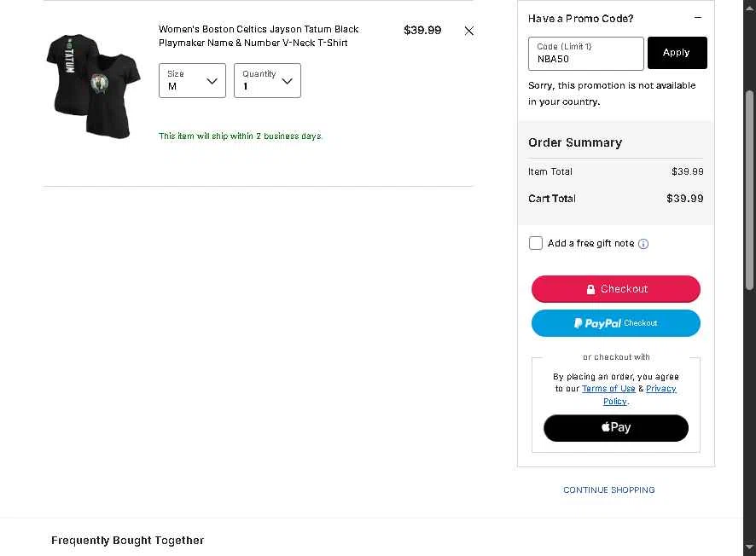Viewport: 756px width, 556px height.
Task: Click the page scrollbar's down arrow
Action: pos(749,547)
